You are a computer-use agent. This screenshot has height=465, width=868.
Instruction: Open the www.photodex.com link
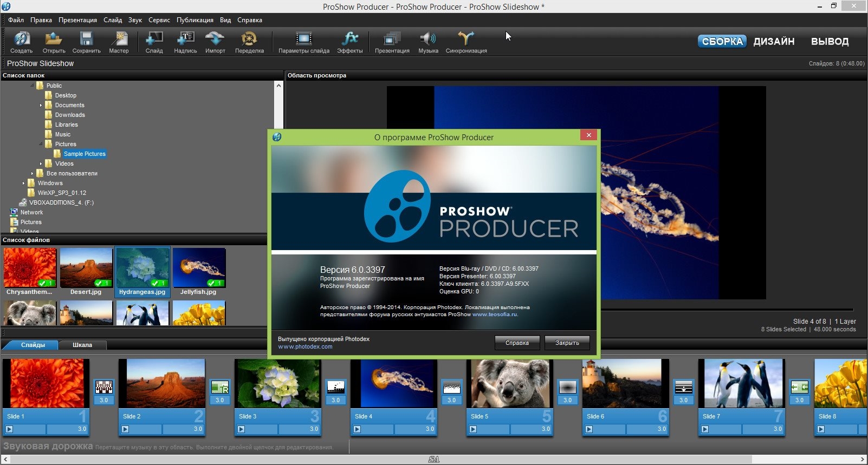pyautogui.click(x=305, y=347)
